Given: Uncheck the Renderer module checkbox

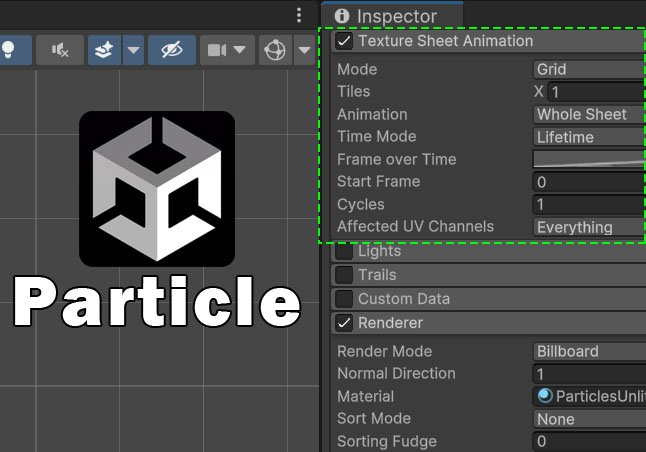Looking at the screenshot, I should pyautogui.click(x=344, y=323).
